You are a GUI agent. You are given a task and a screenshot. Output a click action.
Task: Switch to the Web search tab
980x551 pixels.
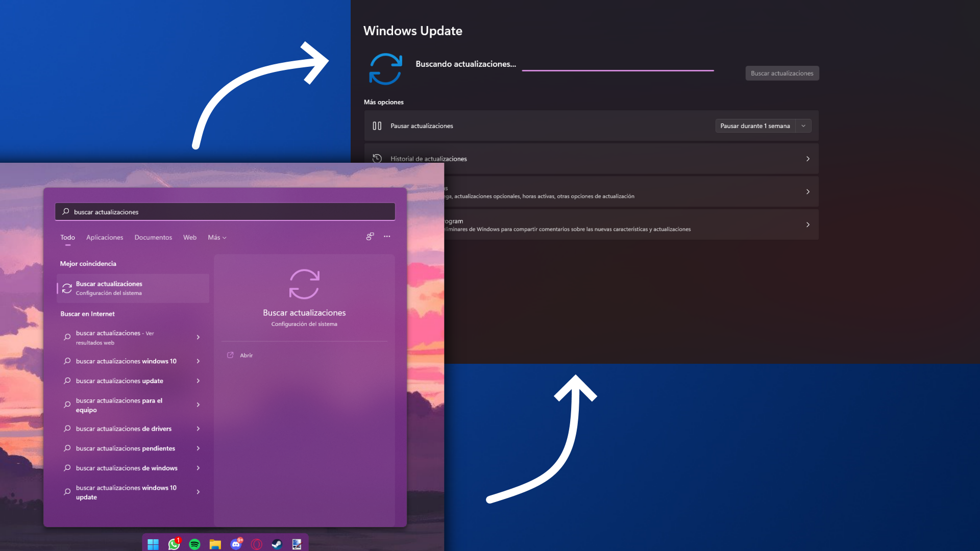190,237
